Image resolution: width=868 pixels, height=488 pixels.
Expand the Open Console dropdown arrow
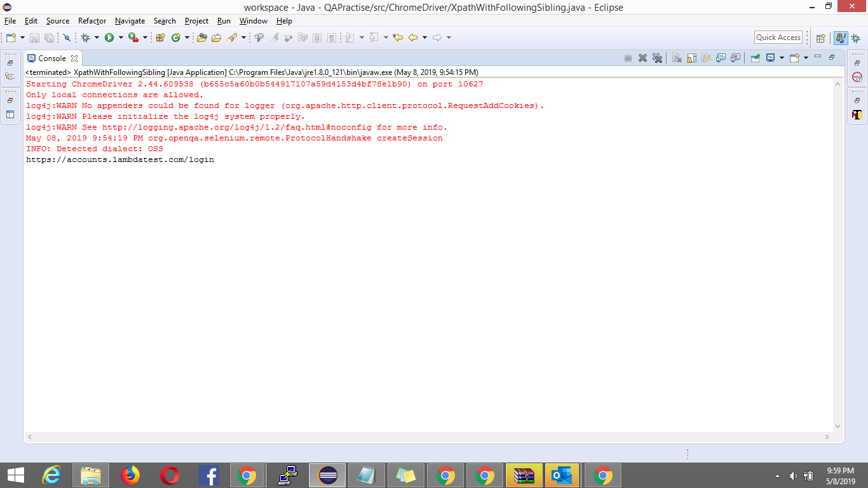(x=806, y=58)
